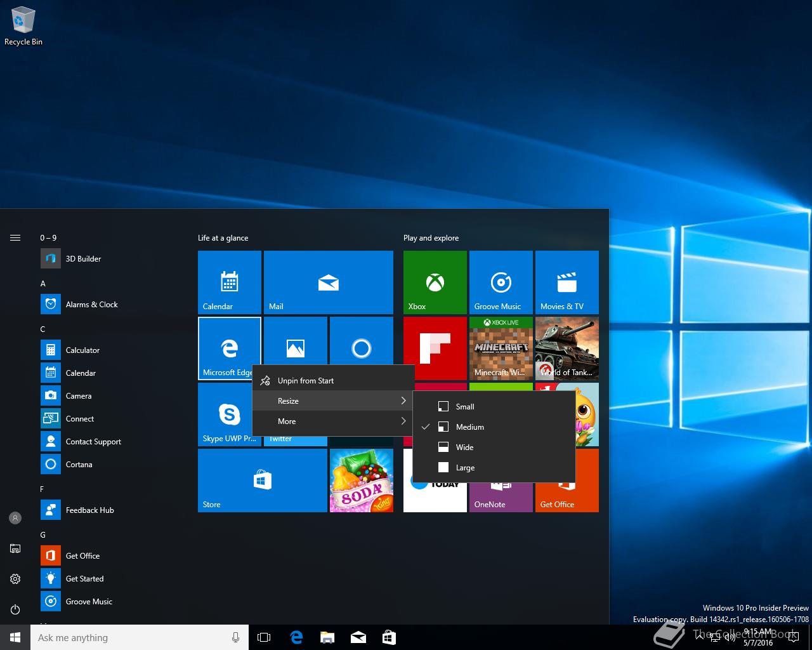The height and width of the screenshot is (650, 812).
Task: Open the Photos tile
Action: tap(296, 342)
